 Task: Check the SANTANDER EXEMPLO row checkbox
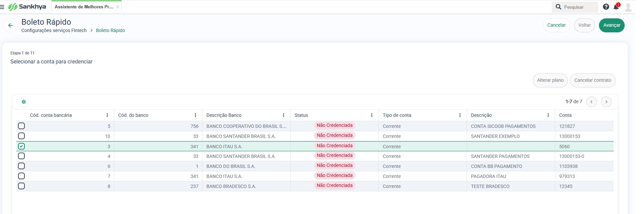(x=21, y=136)
